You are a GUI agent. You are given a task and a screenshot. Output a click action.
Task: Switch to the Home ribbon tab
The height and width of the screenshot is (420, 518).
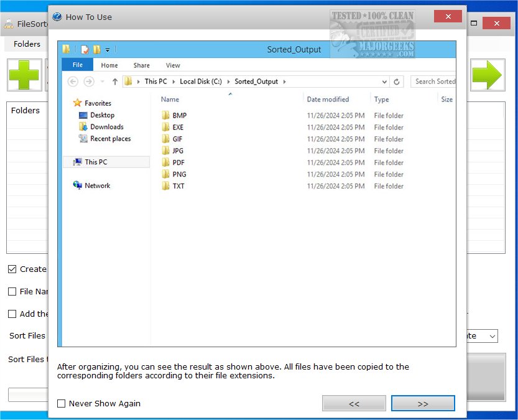point(109,65)
